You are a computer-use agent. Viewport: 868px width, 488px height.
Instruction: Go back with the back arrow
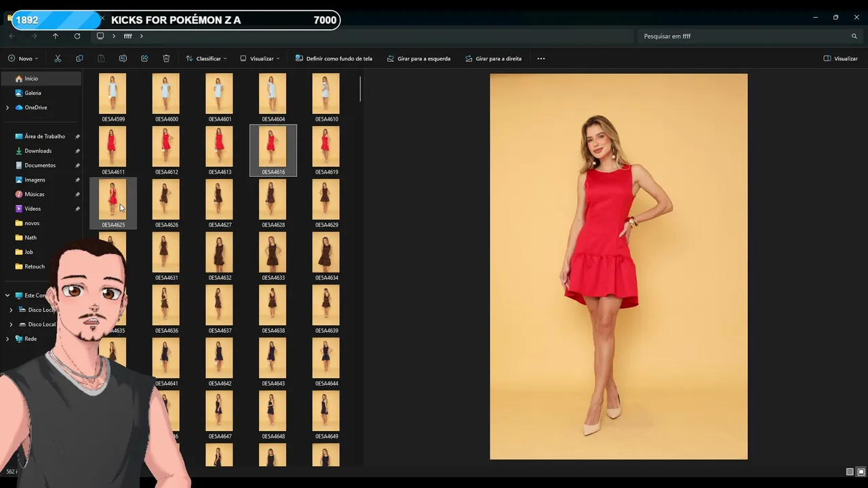12,36
